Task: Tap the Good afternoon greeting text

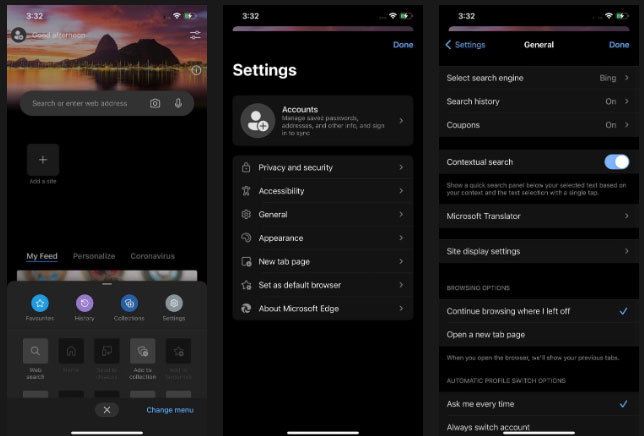Action: point(59,35)
